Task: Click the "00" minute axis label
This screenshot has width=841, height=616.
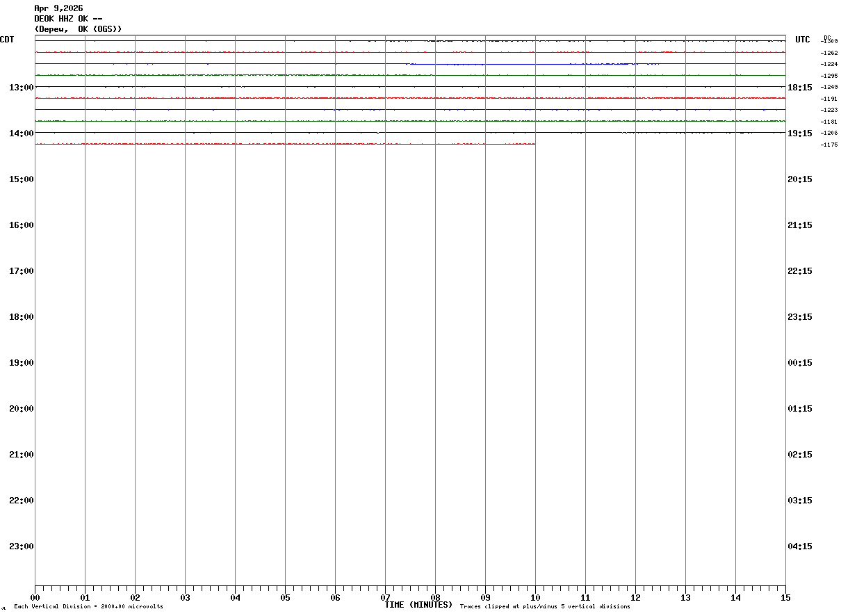Action: click(35, 597)
